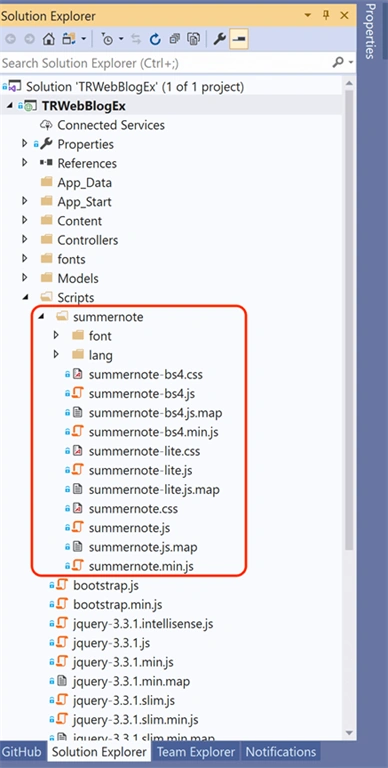Select summernote.js.map file
Screen dimensions: 388x768
pyautogui.click(x=143, y=547)
